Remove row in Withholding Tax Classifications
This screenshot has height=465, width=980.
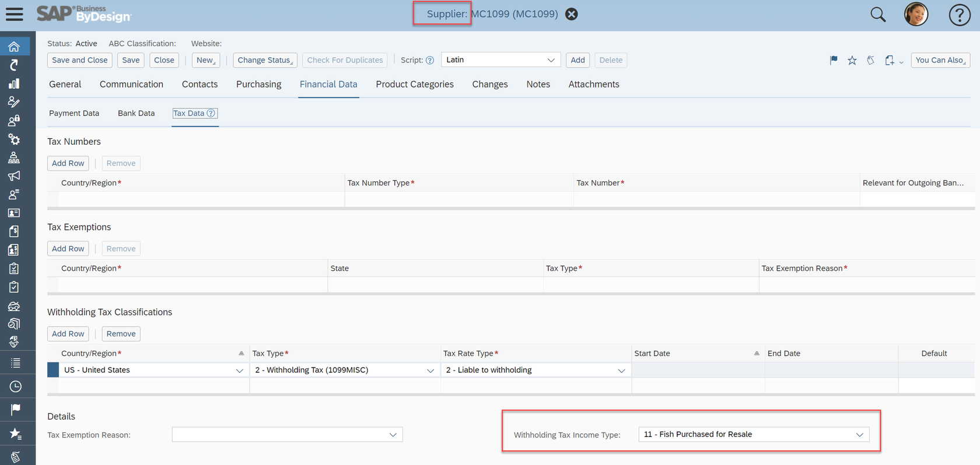tap(121, 334)
